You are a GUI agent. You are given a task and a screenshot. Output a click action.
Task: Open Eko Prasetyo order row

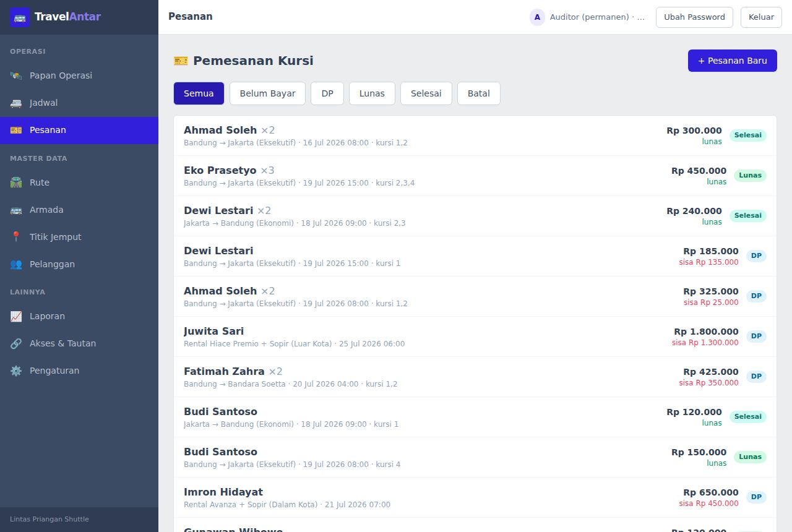(x=475, y=176)
